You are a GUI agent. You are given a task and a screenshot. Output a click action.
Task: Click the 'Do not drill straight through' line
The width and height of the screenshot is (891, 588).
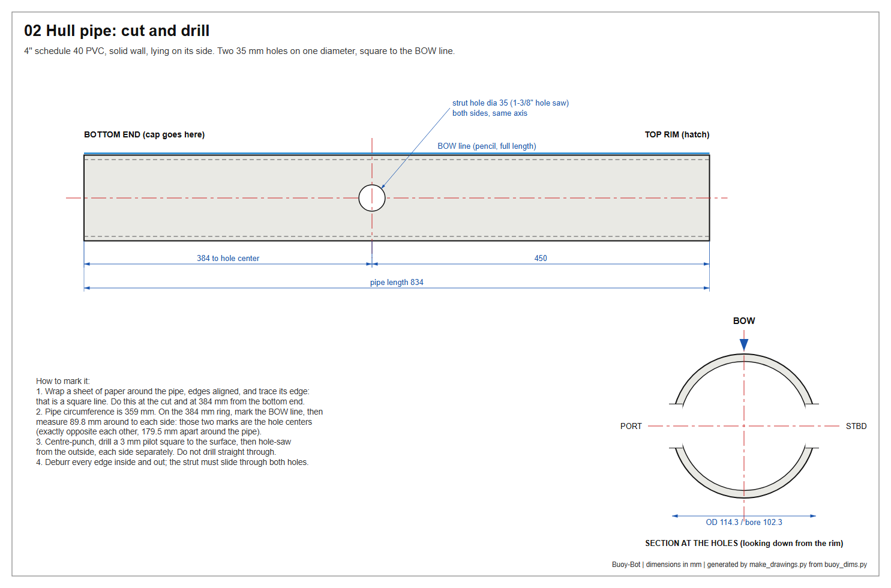point(156,452)
